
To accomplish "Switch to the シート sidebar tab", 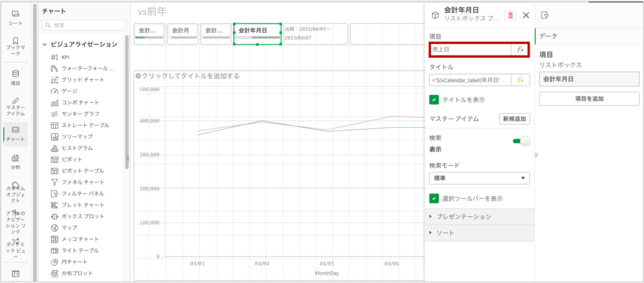I will click(x=16, y=17).
